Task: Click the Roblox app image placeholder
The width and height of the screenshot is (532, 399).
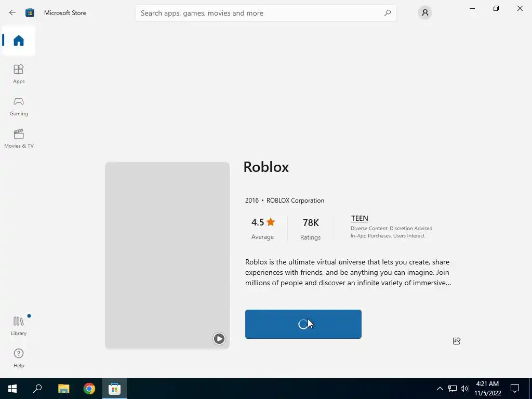Action: point(167,255)
